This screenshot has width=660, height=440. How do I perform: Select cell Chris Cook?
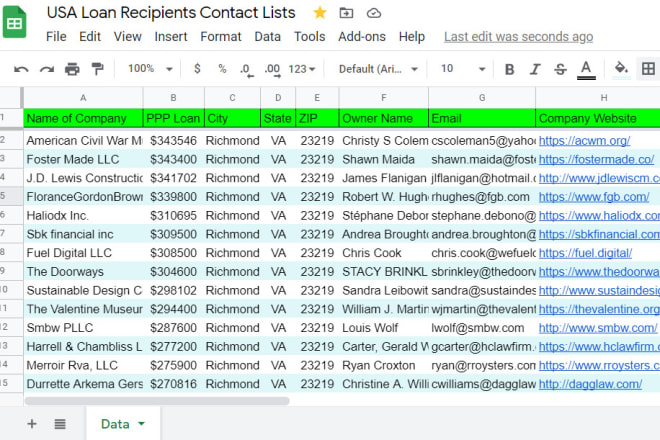click(383, 253)
